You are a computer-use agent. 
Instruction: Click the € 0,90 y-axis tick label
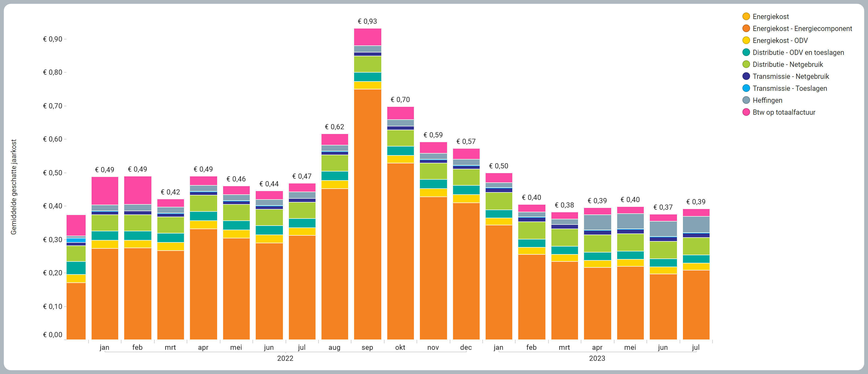click(x=52, y=39)
